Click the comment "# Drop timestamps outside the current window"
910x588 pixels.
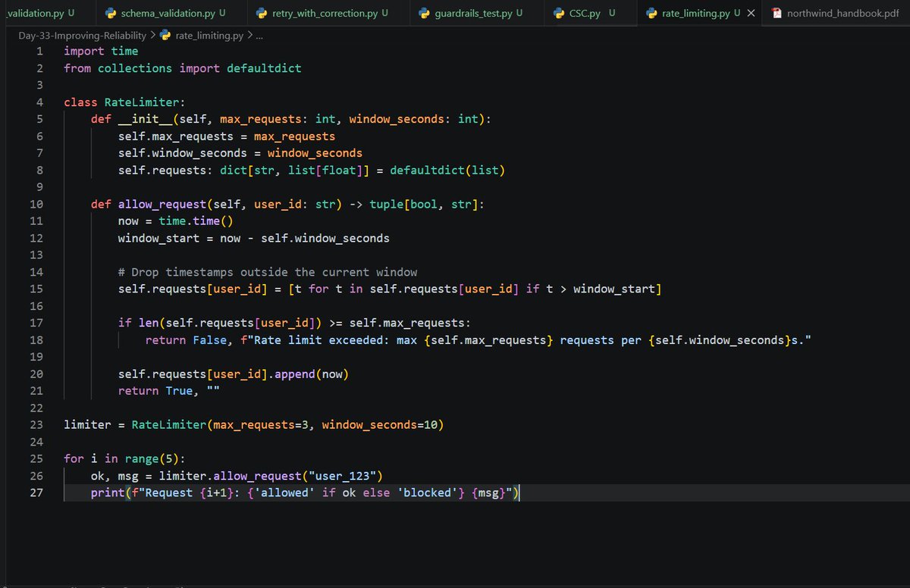tap(268, 272)
